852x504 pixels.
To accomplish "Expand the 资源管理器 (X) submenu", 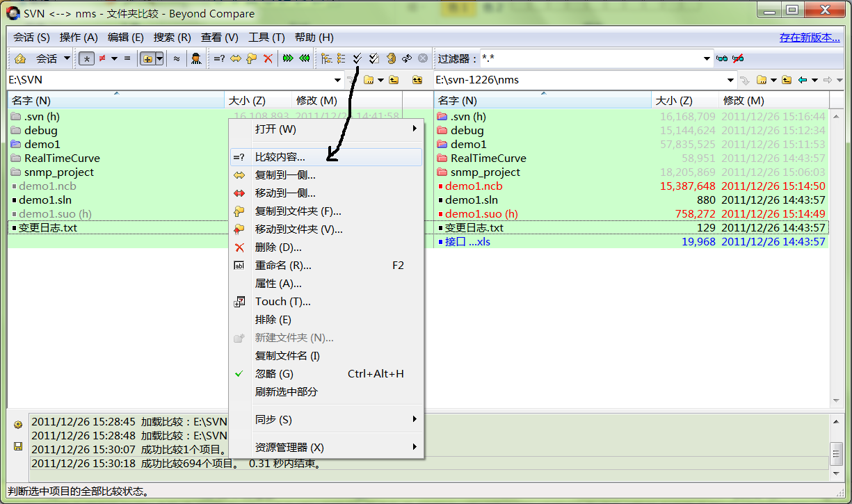I will (326, 448).
